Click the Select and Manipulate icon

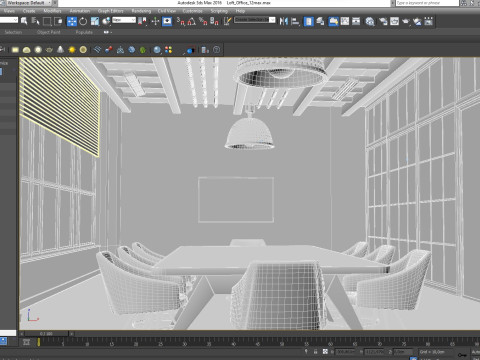[155, 22]
